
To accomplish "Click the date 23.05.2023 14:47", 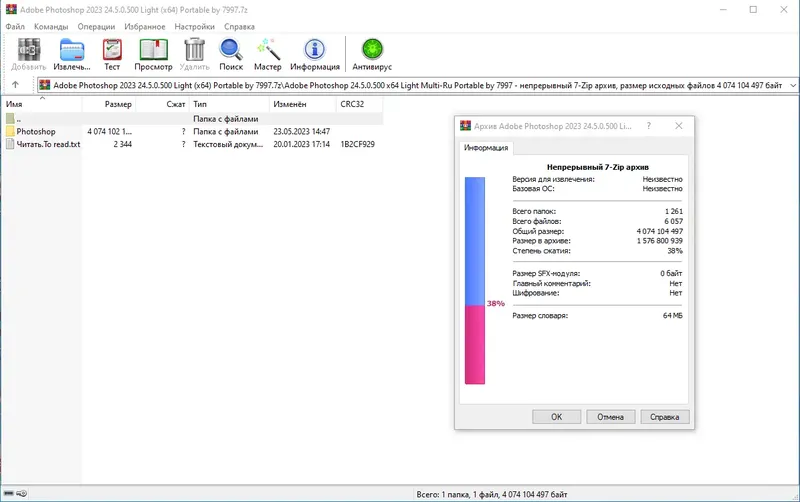I will click(302, 131).
